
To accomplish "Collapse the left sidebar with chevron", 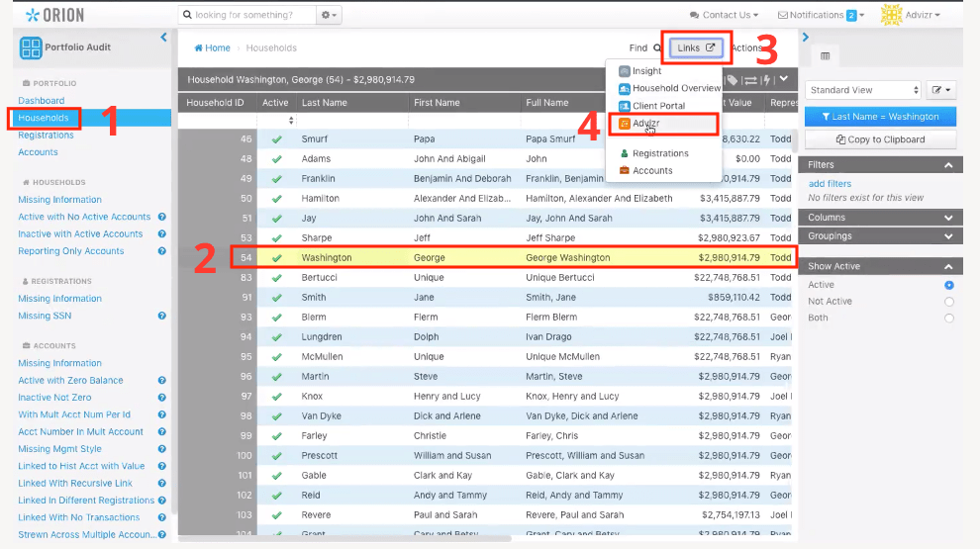I will pyautogui.click(x=163, y=38).
